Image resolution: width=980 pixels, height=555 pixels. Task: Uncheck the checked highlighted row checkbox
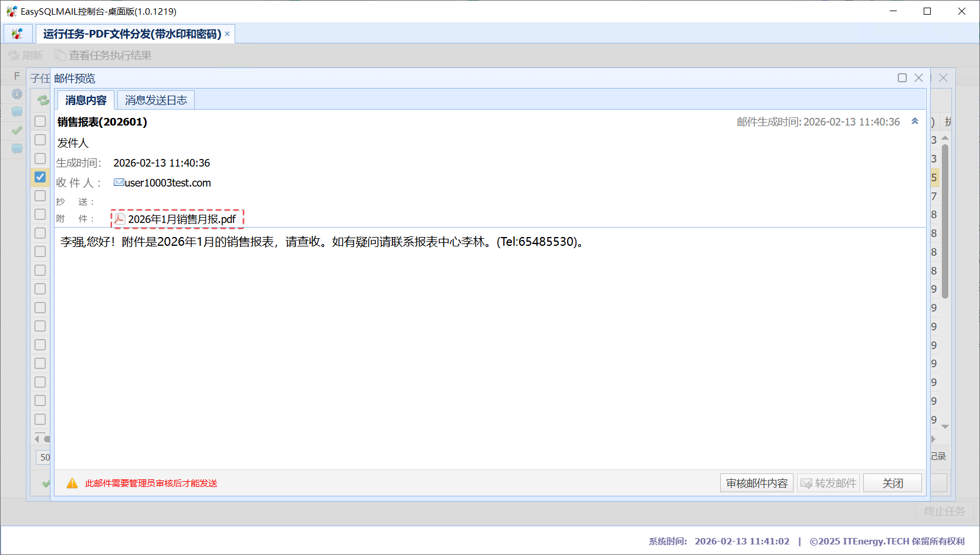click(x=40, y=177)
